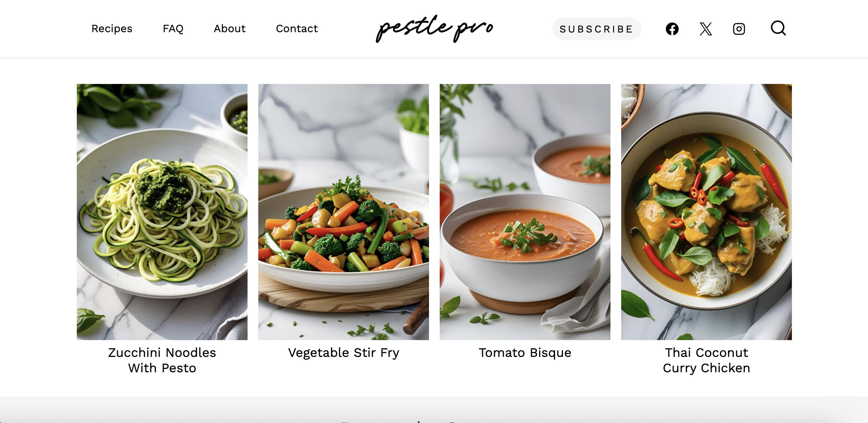Screen dimensions: 868x423
Task: Click the Subscribe button
Action: (597, 29)
